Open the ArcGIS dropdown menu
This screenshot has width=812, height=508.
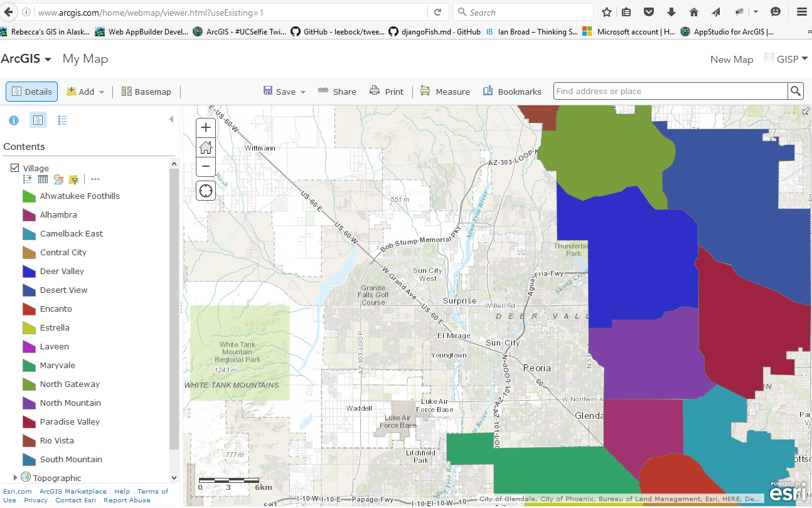26,59
